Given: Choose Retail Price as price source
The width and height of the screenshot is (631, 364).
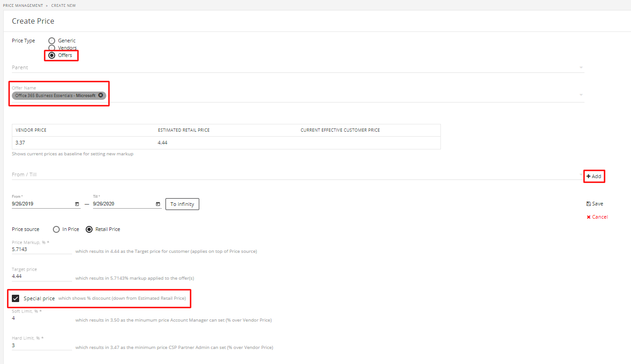Looking at the screenshot, I should (x=89, y=229).
